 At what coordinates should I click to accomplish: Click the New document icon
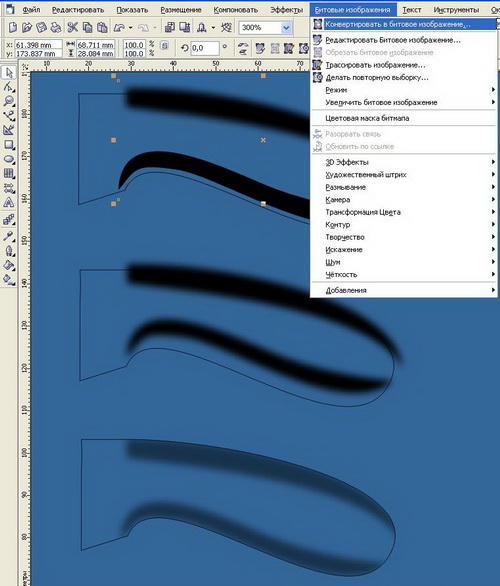click(13, 27)
